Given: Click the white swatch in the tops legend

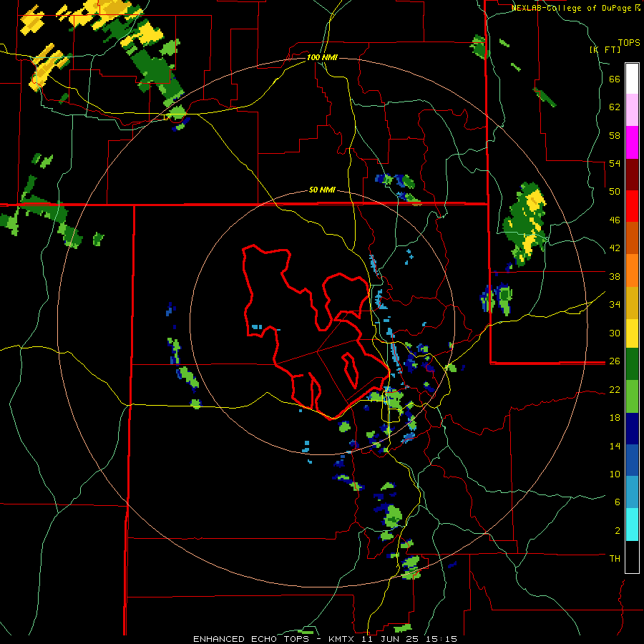Looking at the screenshot, I should [632, 79].
